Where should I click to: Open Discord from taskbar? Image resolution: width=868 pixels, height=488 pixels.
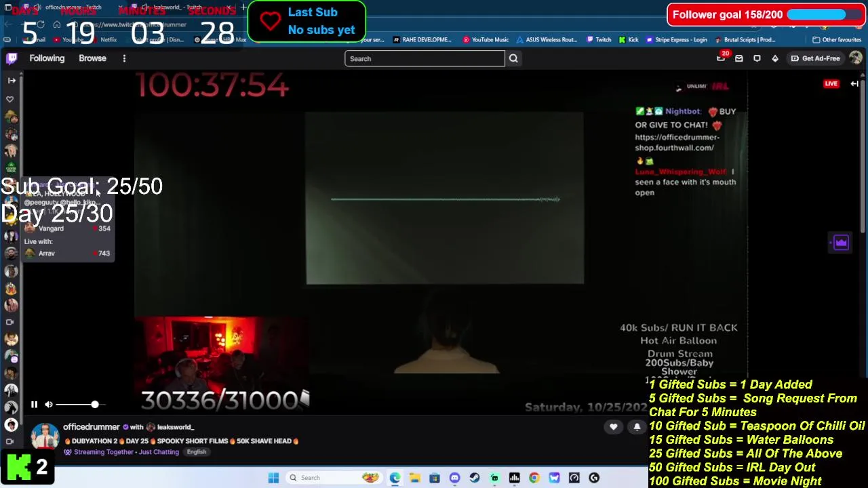[454, 478]
